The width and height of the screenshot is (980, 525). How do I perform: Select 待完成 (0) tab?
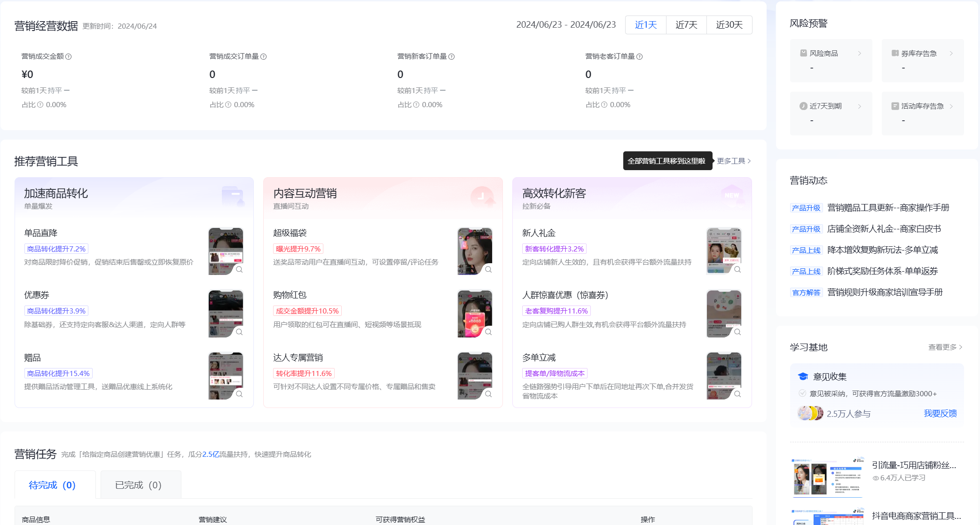pos(52,485)
